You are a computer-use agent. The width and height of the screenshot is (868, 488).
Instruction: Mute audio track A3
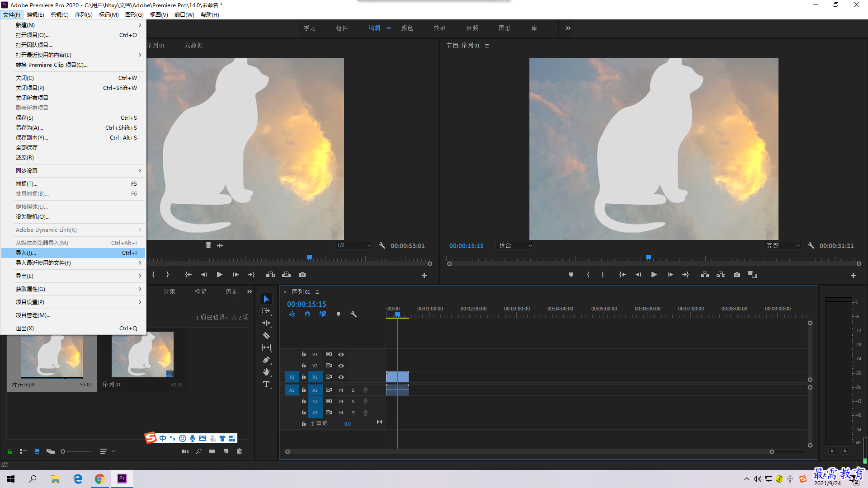click(341, 413)
